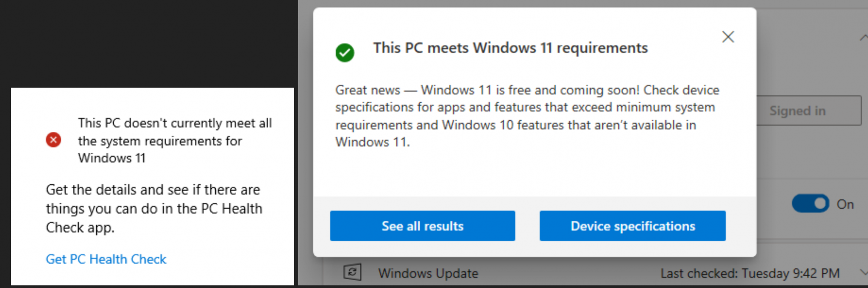Screen dimensions: 868x288
Task: Select the Windows Update row label
Action: coord(428,273)
